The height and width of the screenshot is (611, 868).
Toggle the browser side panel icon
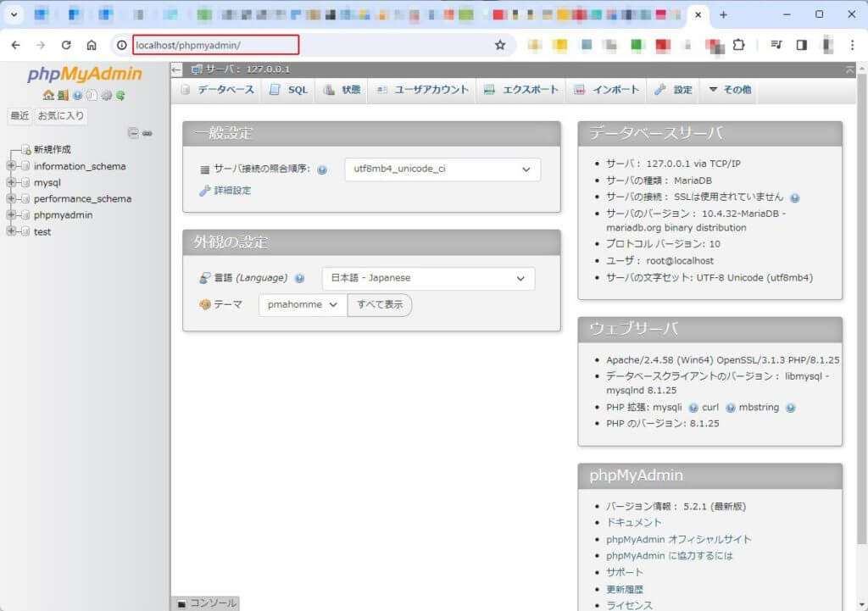coord(801,45)
